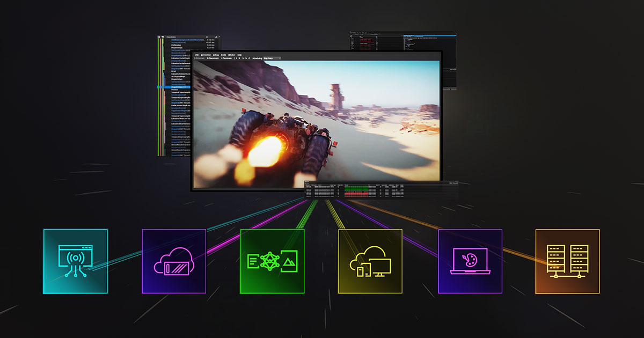Open the yellow cloud devices icon

pos(370,261)
